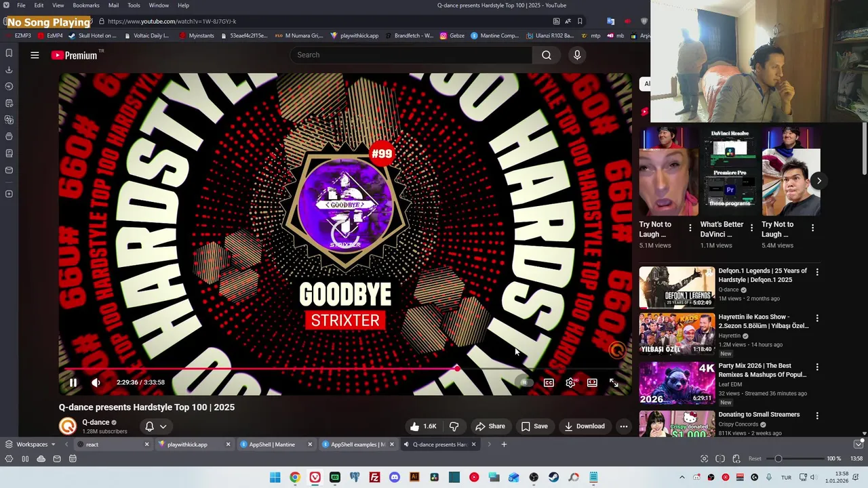This screenshot has height=488, width=868.
Task: Capture the page with the status bar camera icon
Action: [x=704, y=459]
